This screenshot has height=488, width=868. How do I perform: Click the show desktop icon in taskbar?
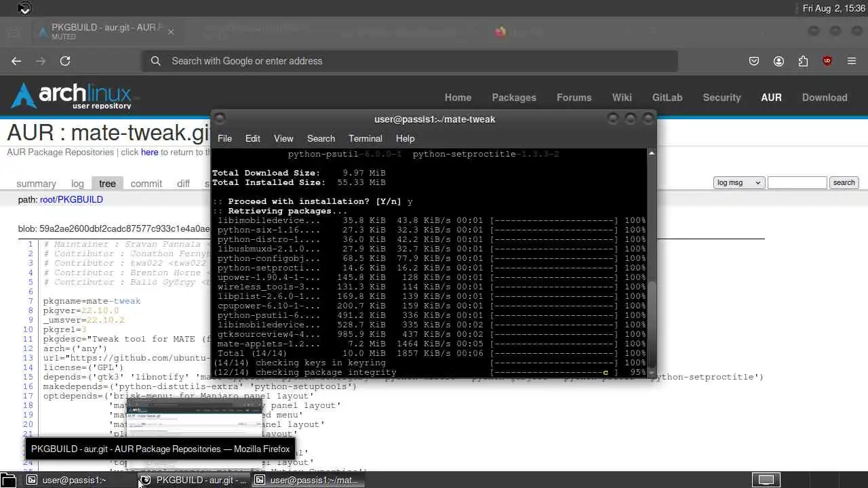click(x=7, y=480)
